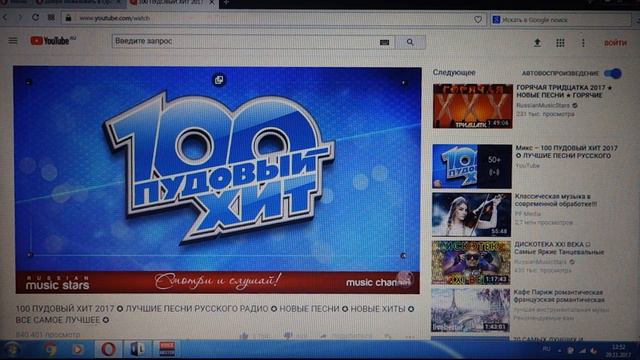Open the violinist video thumbnail 55:48

pos(471,214)
